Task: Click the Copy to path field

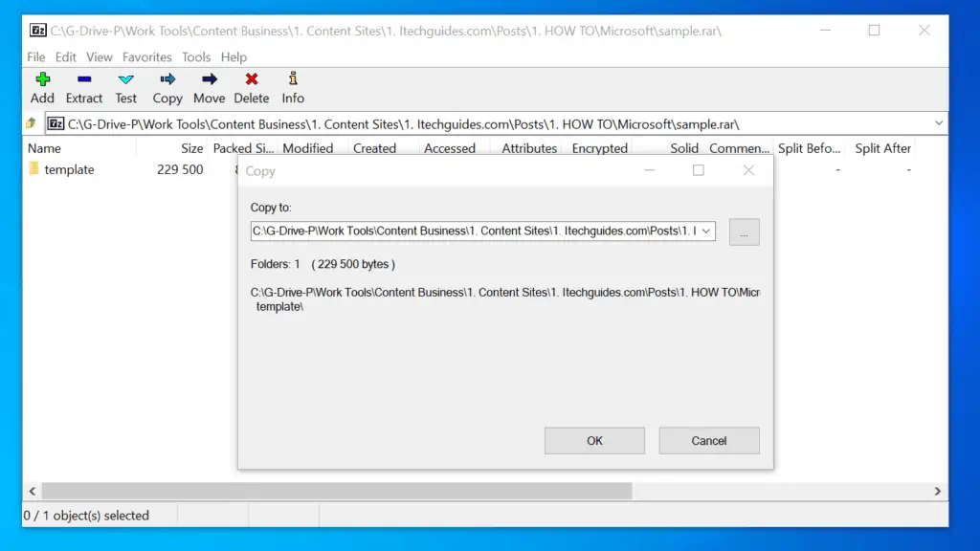Action: (x=473, y=231)
